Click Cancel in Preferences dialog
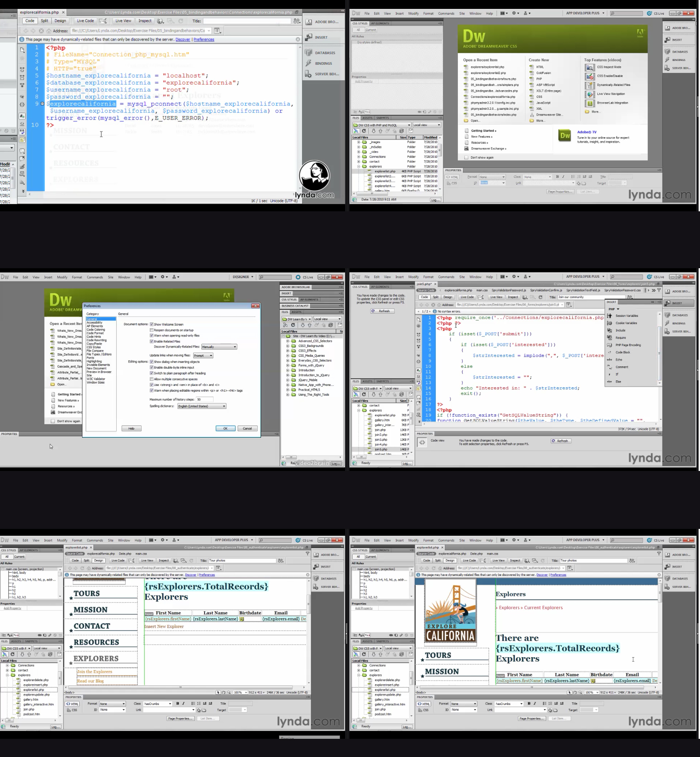 247,428
